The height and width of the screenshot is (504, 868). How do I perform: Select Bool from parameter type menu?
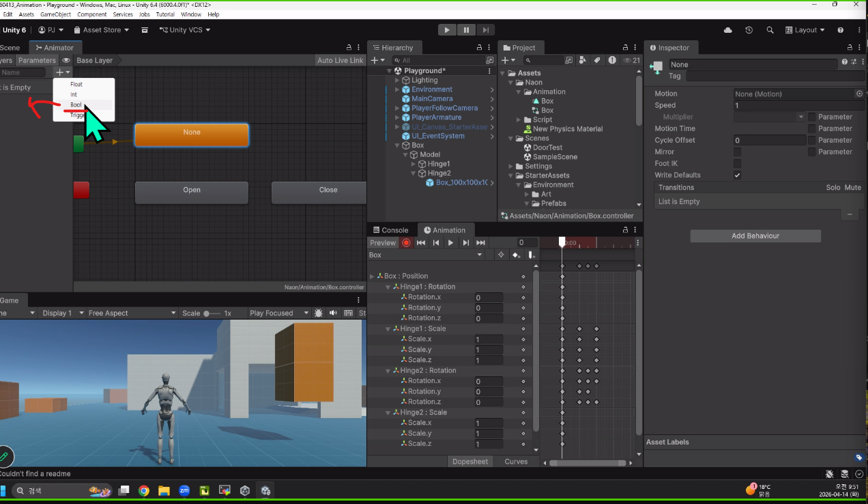(76, 105)
